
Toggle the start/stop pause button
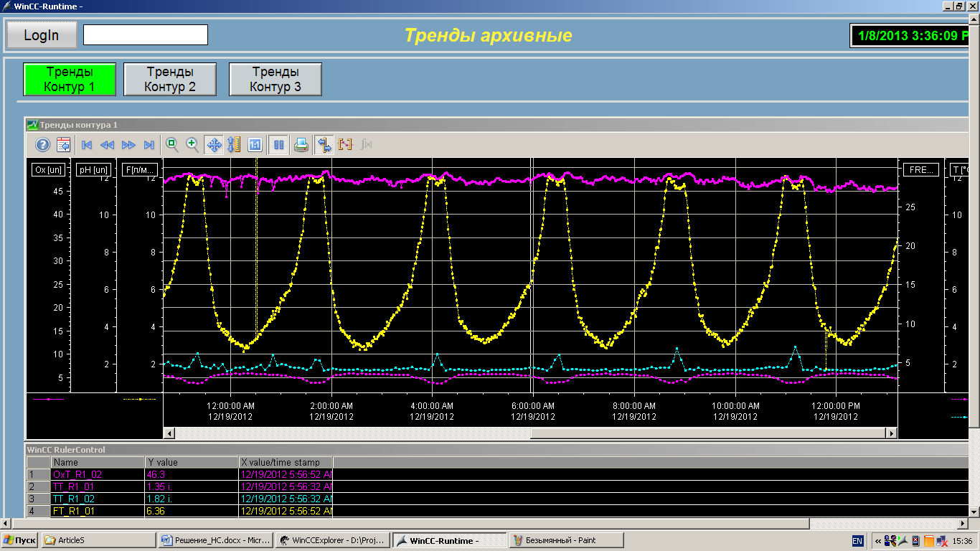pyautogui.click(x=279, y=145)
